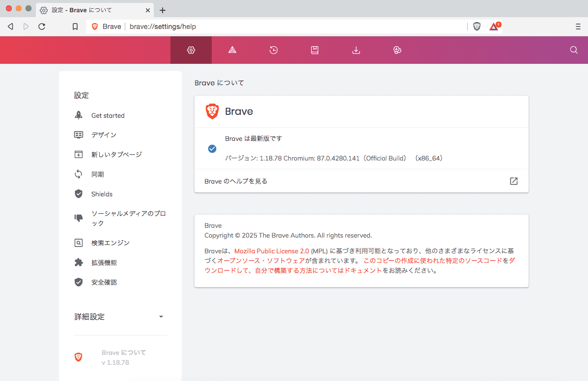The width and height of the screenshot is (588, 381).
Task: Open Wallet tab in top bar
Action: pyautogui.click(x=397, y=50)
